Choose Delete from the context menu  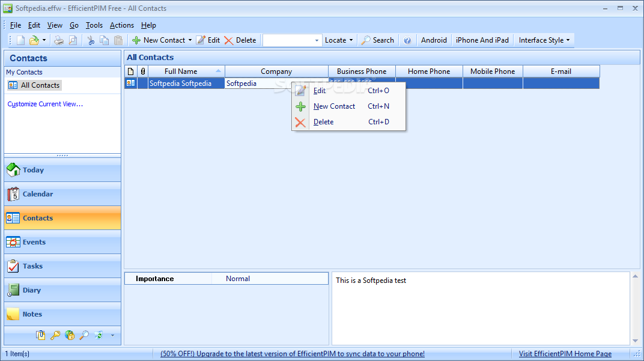348,122
